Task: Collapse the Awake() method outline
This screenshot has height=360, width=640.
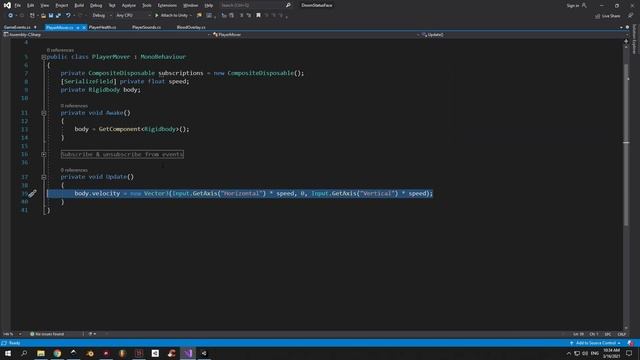Action: click(x=44, y=113)
